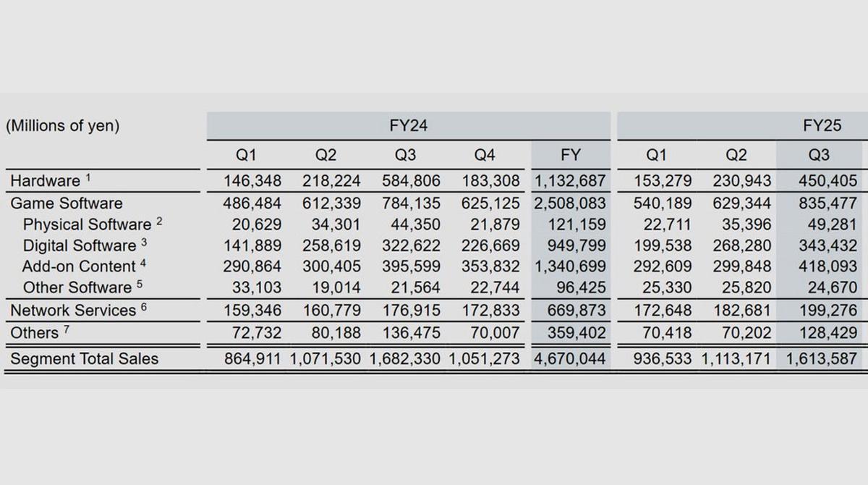Select the Others row label
Viewport: 868px width, 485px height.
(35, 333)
